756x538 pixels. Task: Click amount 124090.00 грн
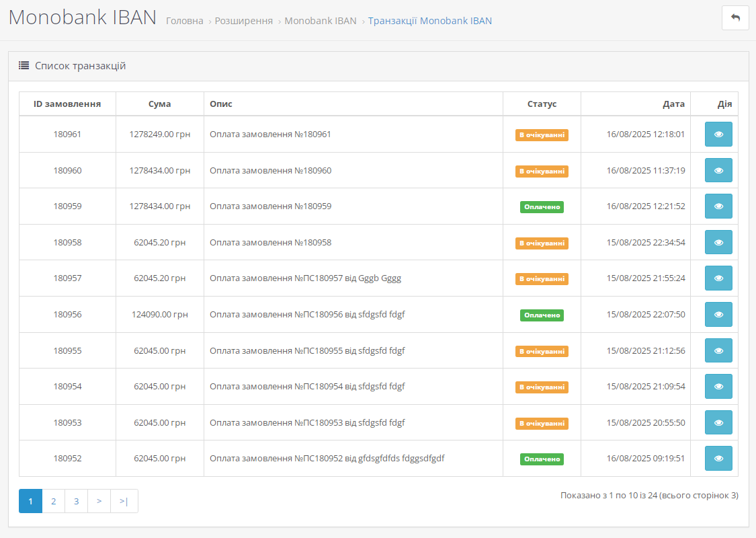click(x=159, y=314)
